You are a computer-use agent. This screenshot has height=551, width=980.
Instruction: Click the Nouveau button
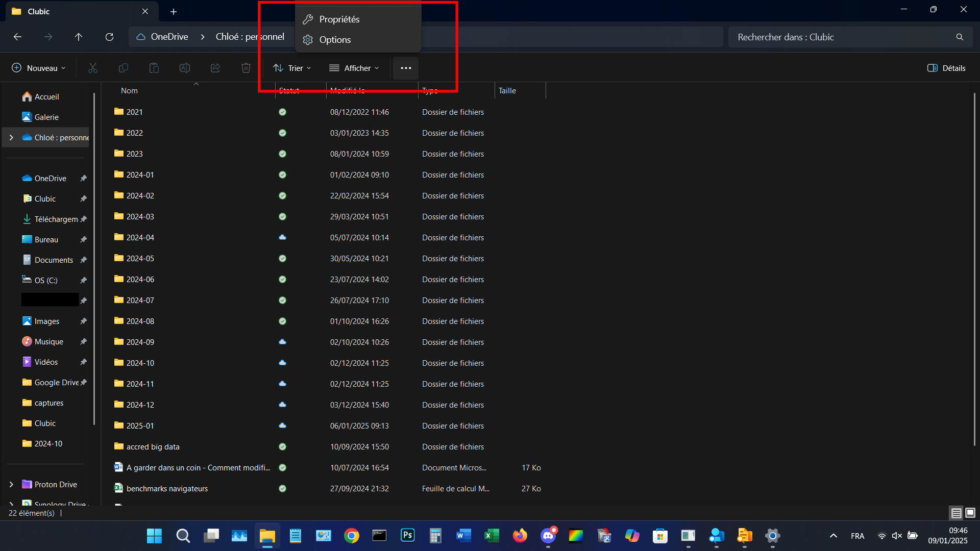point(39,68)
